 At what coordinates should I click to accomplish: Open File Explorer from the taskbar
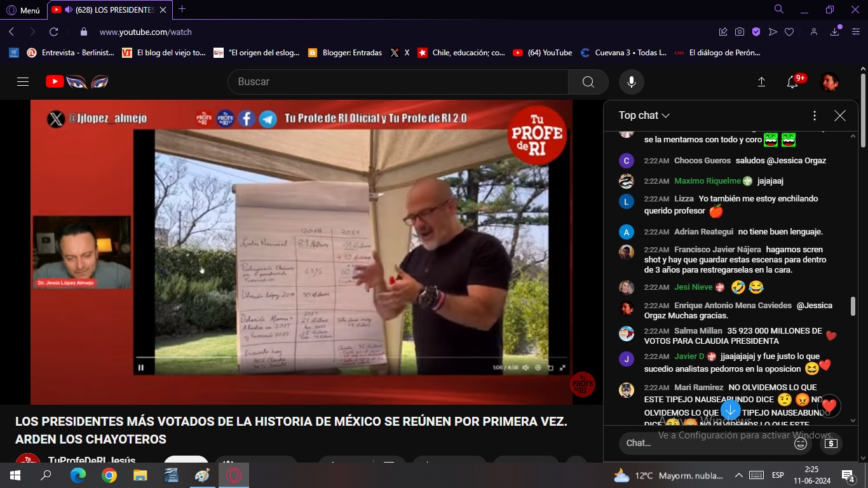click(x=140, y=475)
